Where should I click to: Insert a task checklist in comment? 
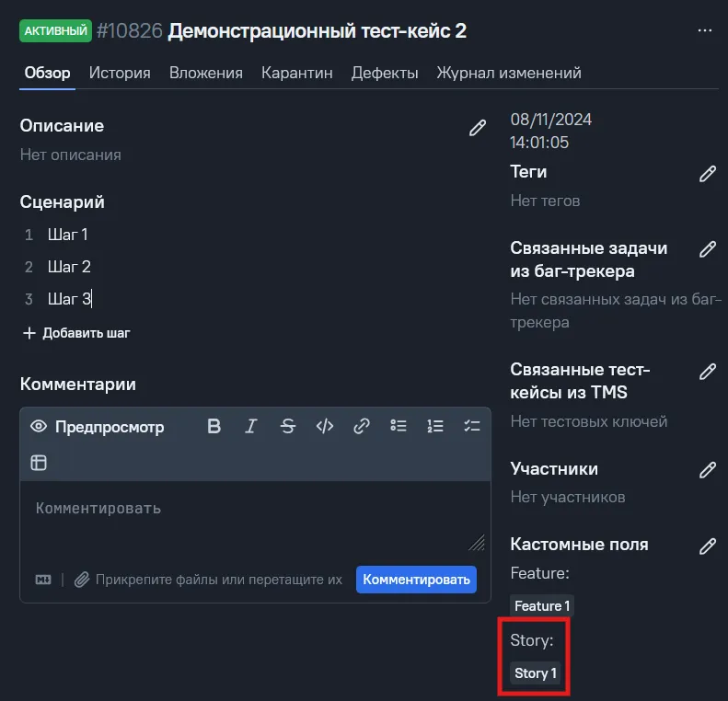472,426
